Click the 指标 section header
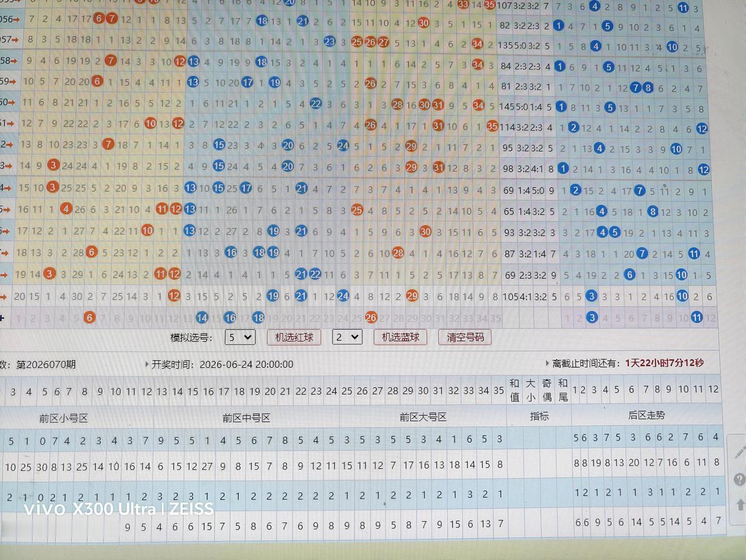746x560 pixels. coord(539,416)
